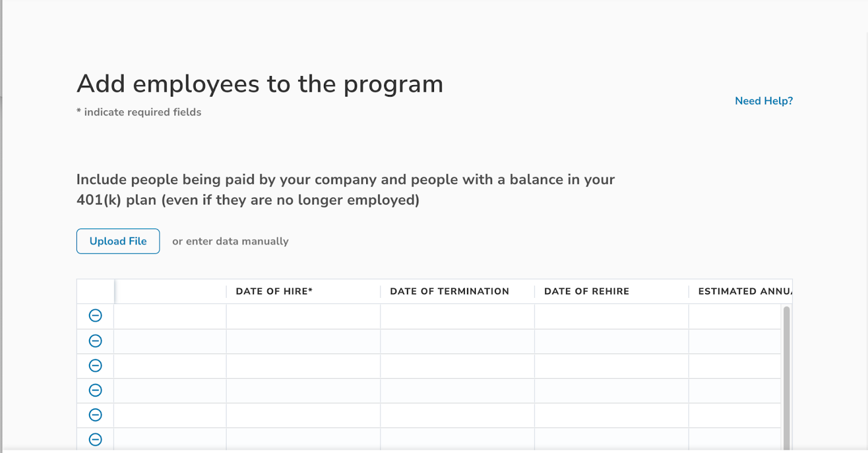Screen dimensions: 868x453
Task: Click third row's Date of Termination cell
Action: tap(457, 366)
